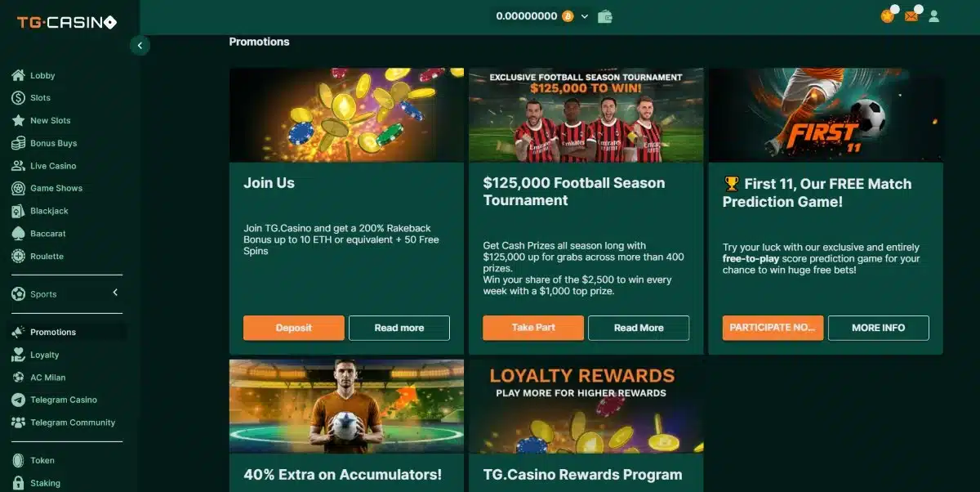Viewport: 980px width, 492px height.
Task: Click the orange star rewards icon
Action: 887,16
